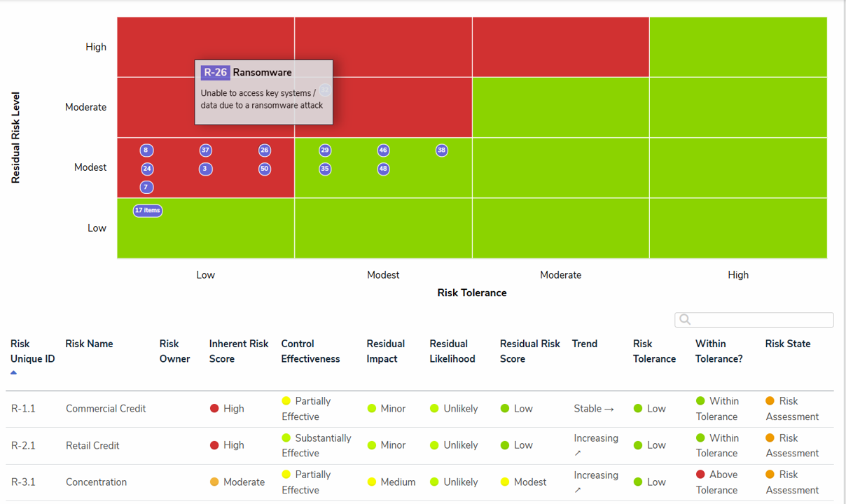Select risk bubble 50
The width and height of the screenshot is (846, 504).
click(264, 169)
